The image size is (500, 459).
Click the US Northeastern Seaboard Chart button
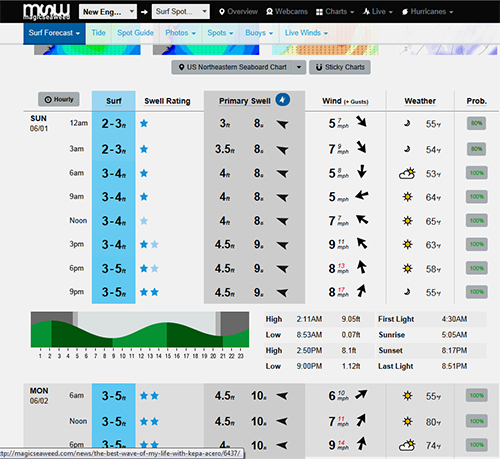[232, 67]
